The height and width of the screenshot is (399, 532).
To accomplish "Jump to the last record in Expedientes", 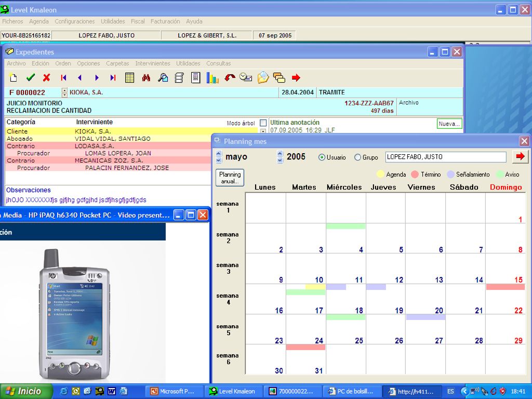I will [x=113, y=78].
